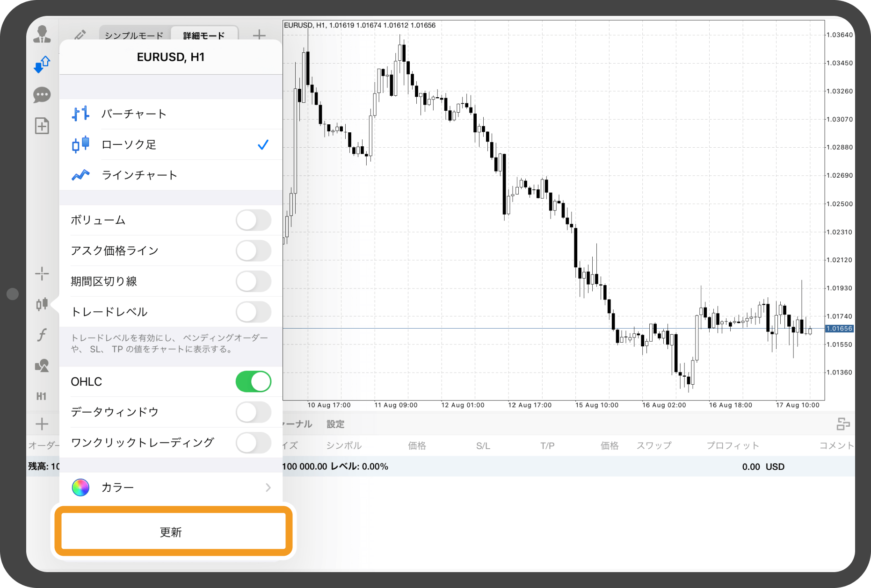Screen dimensions: 871x588
Task: Open the indicators f icon
Action: [x=42, y=335]
